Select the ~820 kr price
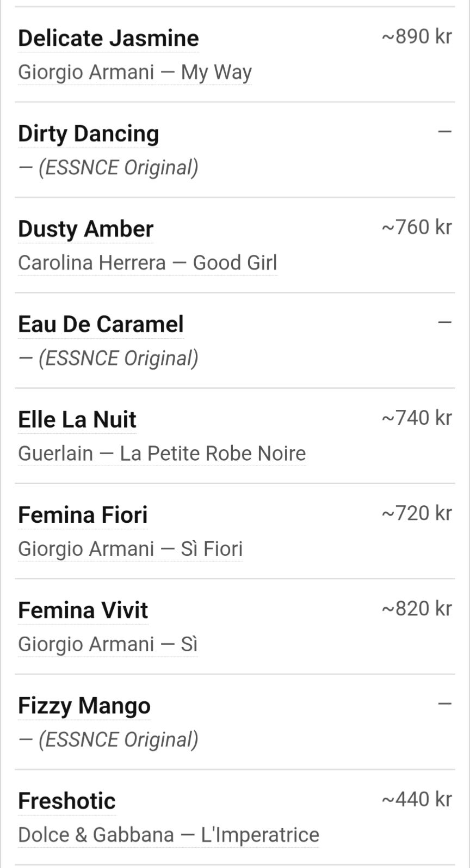This screenshot has height=868, width=470. click(417, 608)
